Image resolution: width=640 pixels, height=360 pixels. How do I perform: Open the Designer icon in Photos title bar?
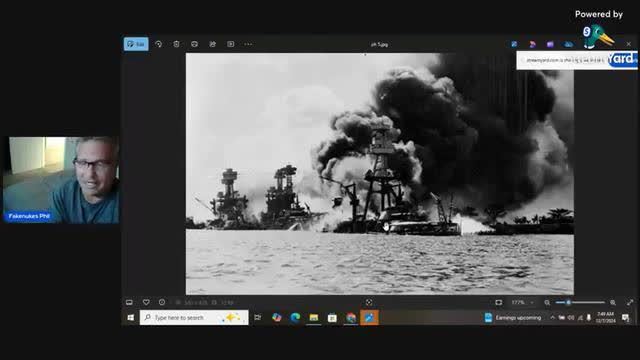(x=532, y=44)
